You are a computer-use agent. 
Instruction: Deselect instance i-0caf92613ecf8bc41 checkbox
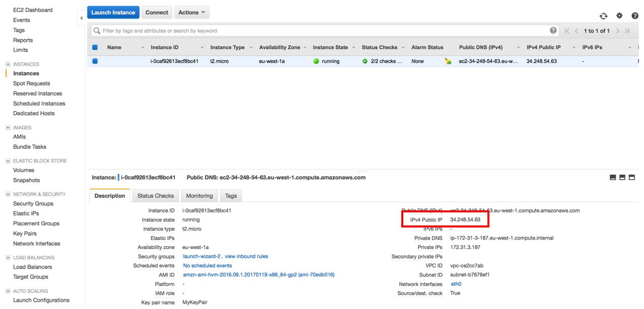click(95, 61)
